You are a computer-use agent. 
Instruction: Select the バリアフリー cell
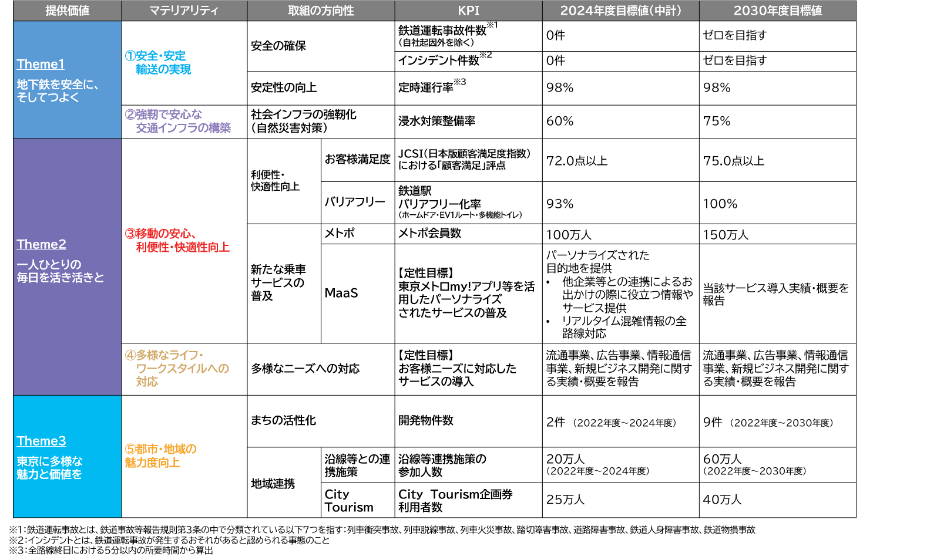[358, 203]
